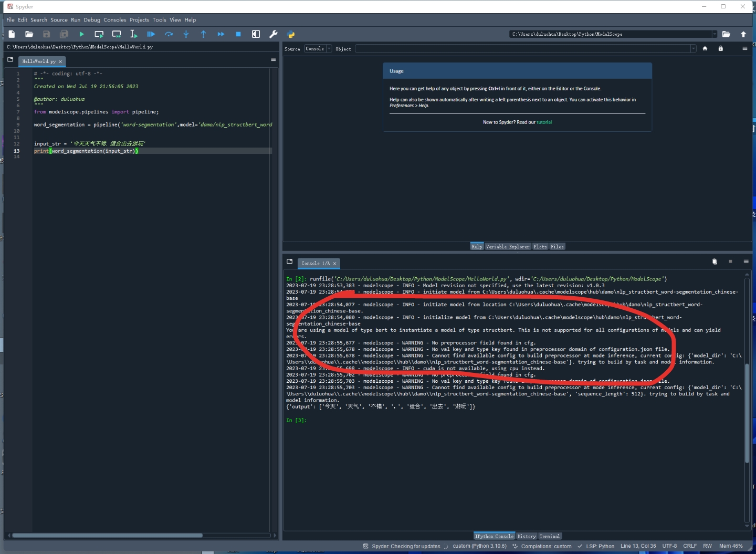The height and width of the screenshot is (554, 756).
Task: Go to the Help pane home page
Action: pyautogui.click(x=705, y=48)
